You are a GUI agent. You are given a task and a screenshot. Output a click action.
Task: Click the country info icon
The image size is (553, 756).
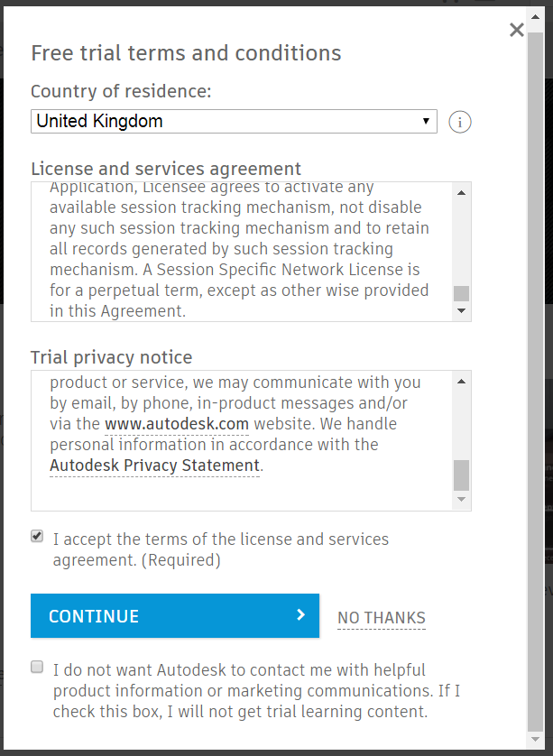point(459,122)
